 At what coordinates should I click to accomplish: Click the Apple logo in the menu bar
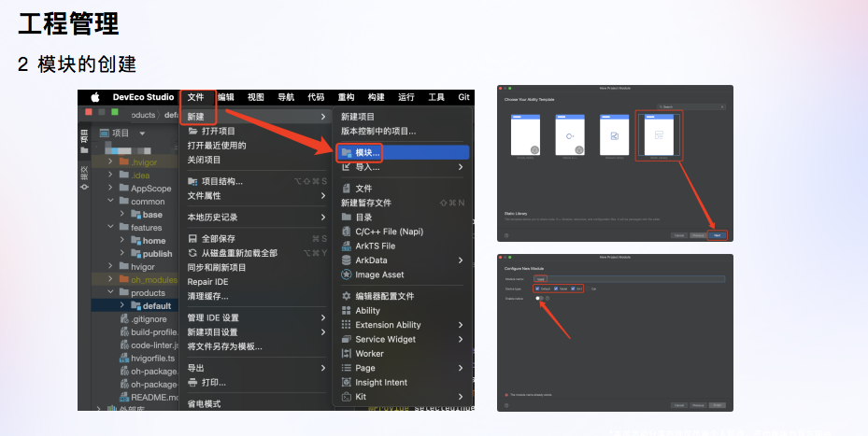tap(94, 97)
